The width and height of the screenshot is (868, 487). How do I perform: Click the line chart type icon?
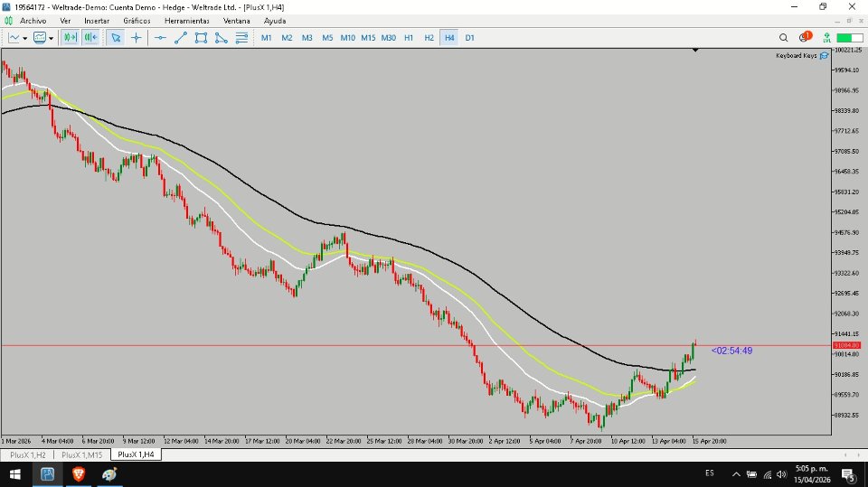coord(14,38)
